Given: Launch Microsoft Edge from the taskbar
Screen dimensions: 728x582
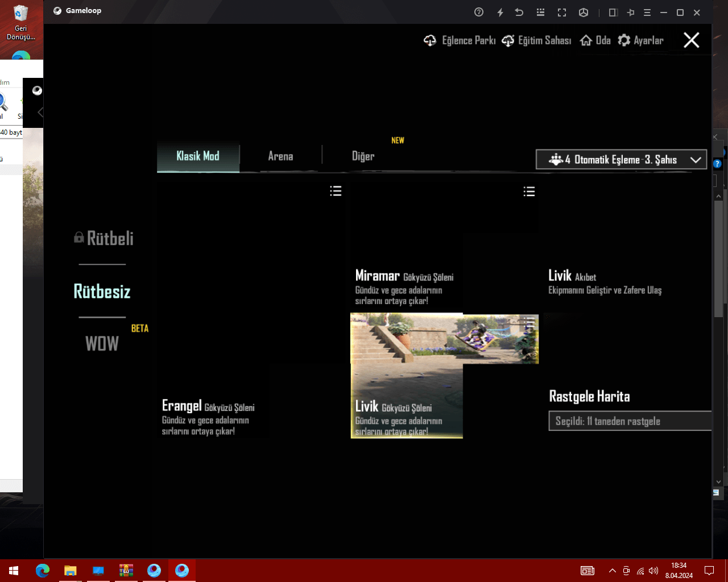Looking at the screenshot, I should coord(42,570).
